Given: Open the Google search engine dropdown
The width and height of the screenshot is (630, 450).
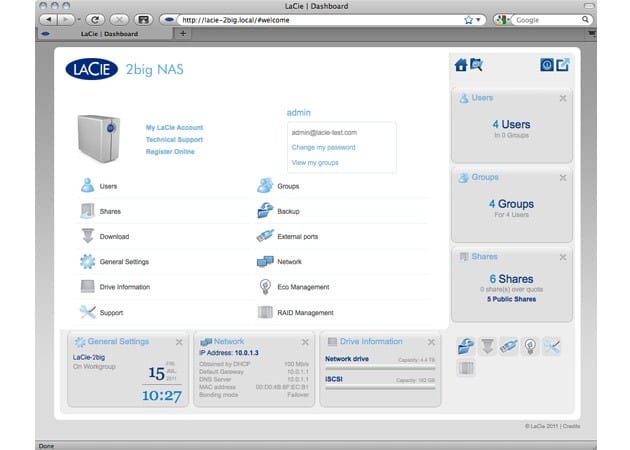Looking at the screenshot, I should click(502, 20).
